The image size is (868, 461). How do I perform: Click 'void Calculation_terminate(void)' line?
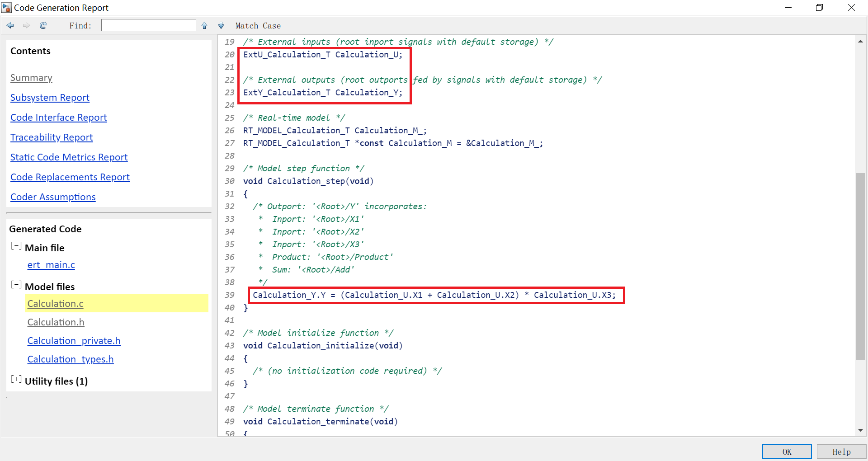(x=321, y=422)
